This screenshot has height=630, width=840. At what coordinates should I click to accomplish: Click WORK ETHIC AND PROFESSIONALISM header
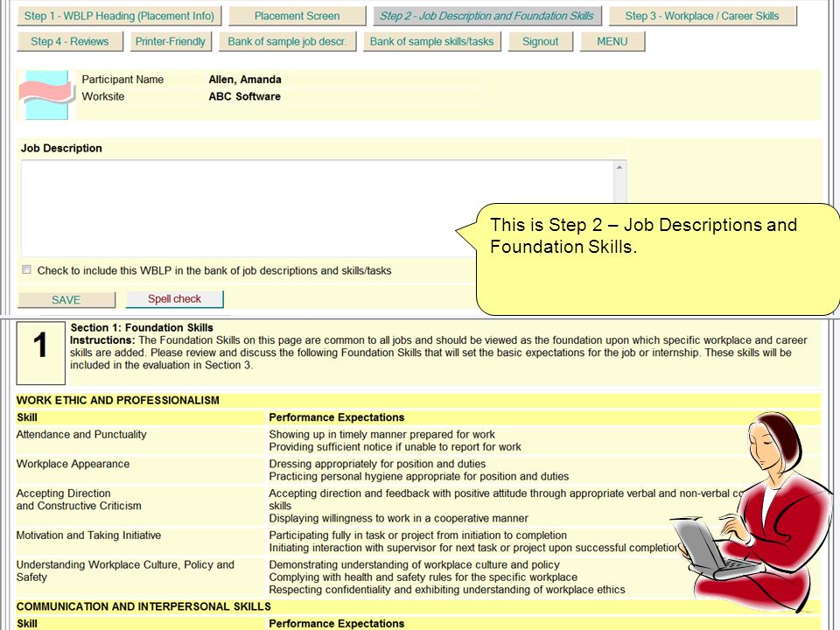[118, 400]
